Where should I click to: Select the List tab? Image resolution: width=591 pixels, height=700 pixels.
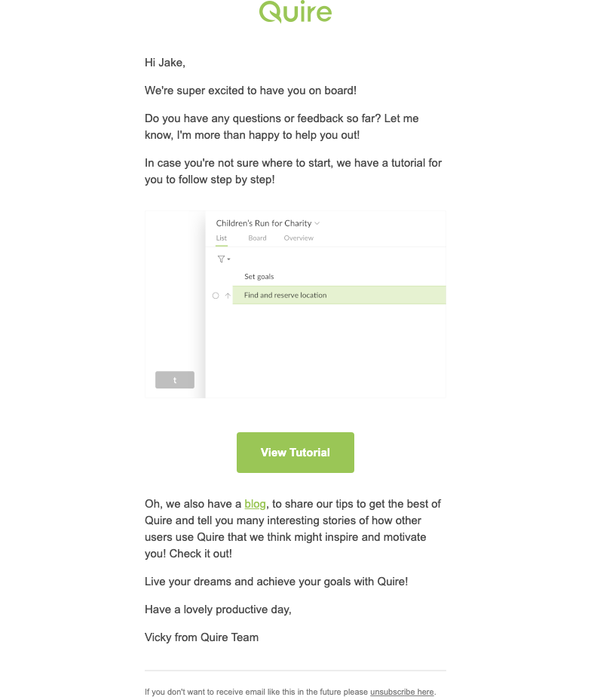coord(221,238)
